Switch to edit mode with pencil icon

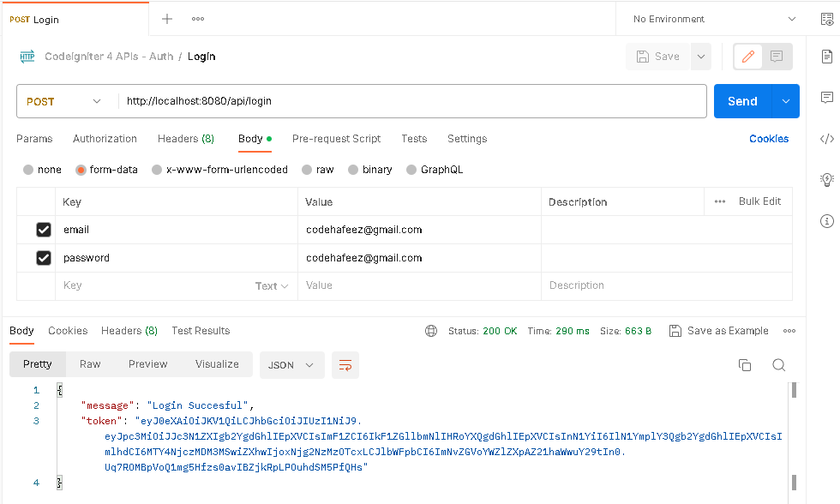click(747, 57)
